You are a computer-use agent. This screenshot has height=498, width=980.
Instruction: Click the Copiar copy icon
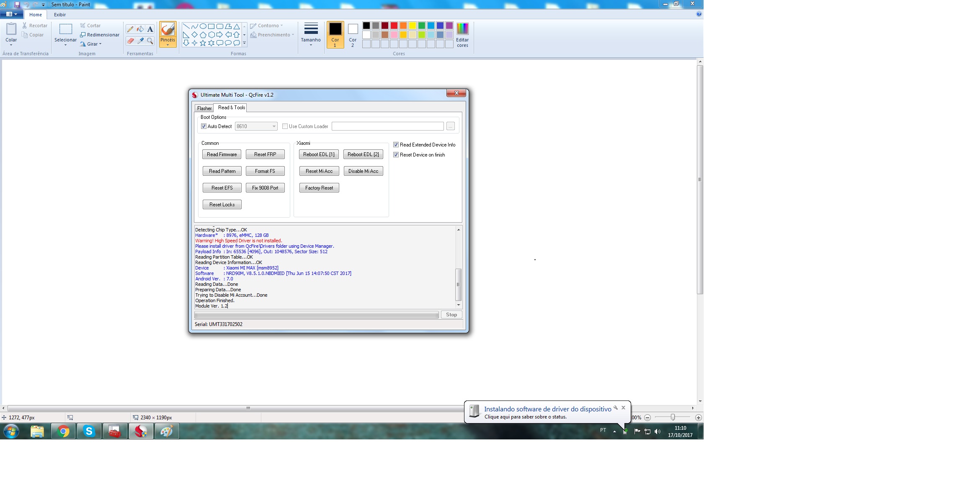click(x=25, y=35)
